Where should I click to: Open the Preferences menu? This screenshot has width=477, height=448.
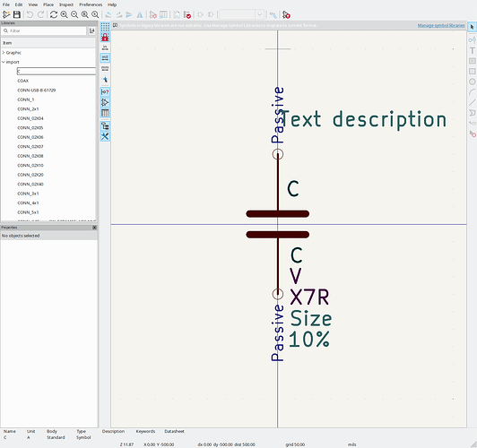(x=91, y=4)
